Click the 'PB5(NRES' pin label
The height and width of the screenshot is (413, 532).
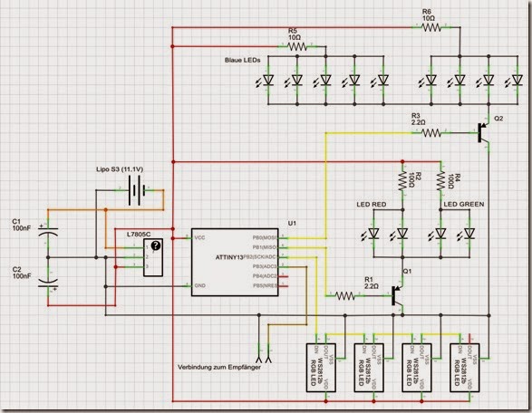point(265,285)
